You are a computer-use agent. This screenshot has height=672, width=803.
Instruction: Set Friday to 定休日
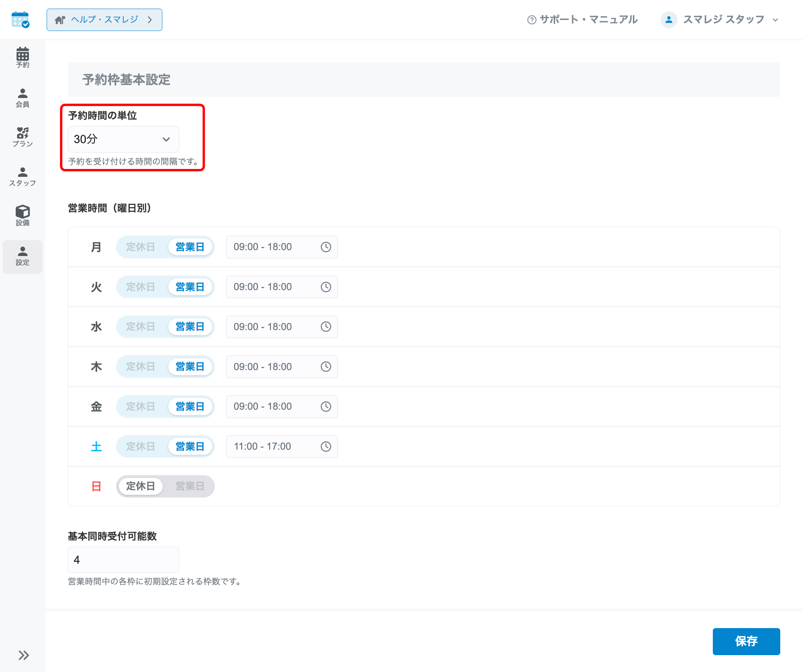click(140, 407)
